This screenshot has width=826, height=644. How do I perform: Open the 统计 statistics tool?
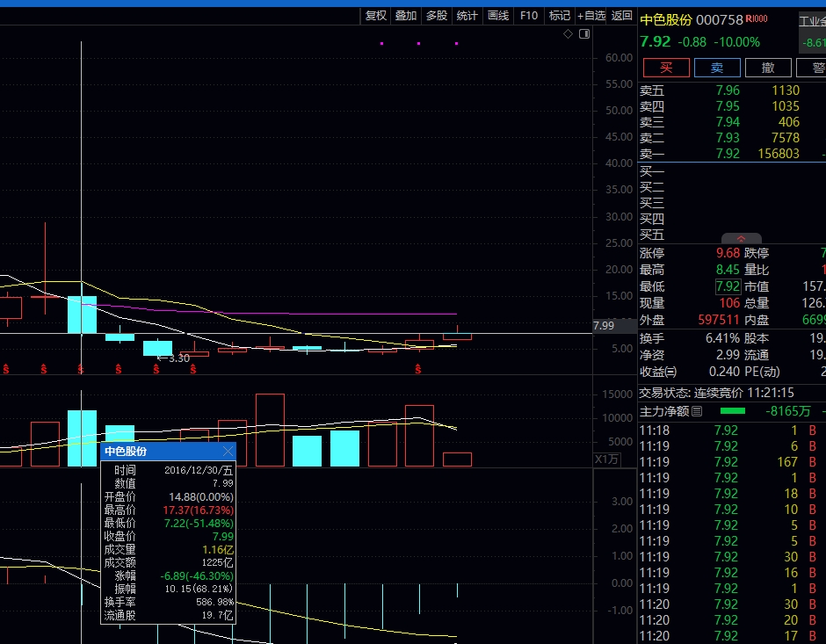pos(467,16)
